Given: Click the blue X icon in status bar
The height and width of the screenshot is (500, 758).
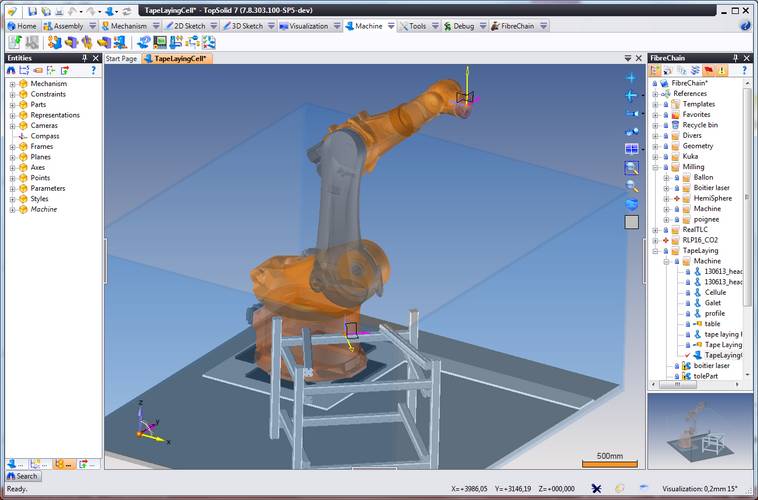Looking at the screenshot, I should [596, 488].
